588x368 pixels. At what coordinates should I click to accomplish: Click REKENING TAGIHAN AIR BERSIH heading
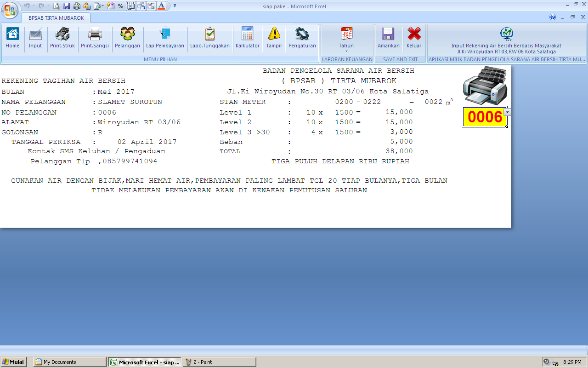(x=63, y=80)
